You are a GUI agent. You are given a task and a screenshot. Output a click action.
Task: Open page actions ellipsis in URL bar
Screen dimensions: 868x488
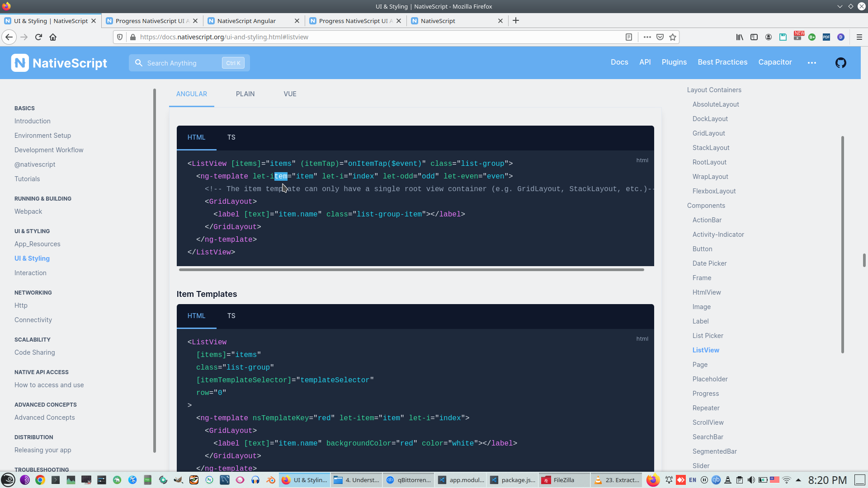point(647,37)
